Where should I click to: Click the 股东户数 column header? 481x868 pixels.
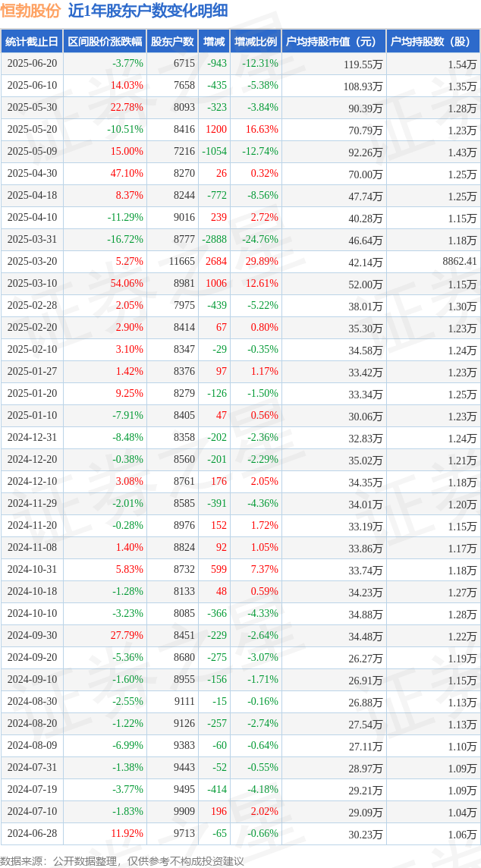click(x=172, y=42)
